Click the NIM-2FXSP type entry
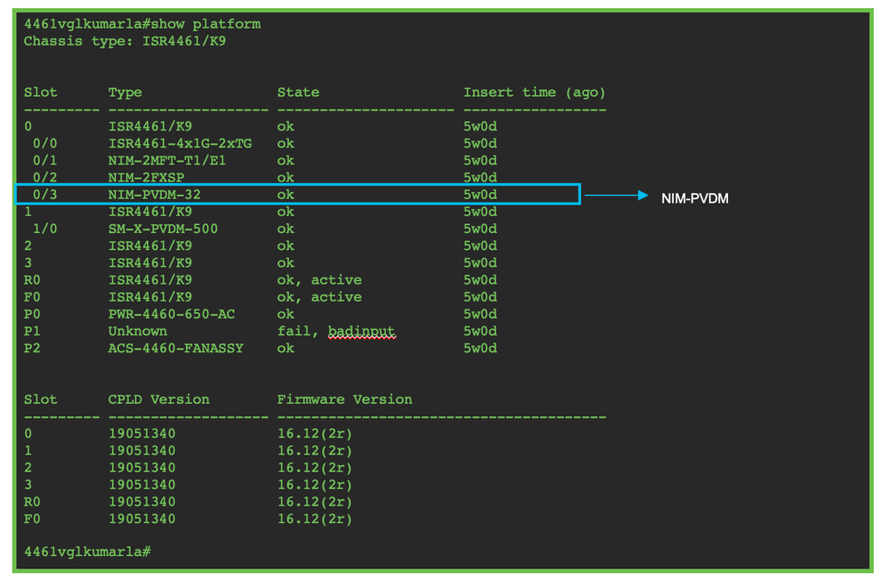The image size is (889, 588). coord(146,178)
